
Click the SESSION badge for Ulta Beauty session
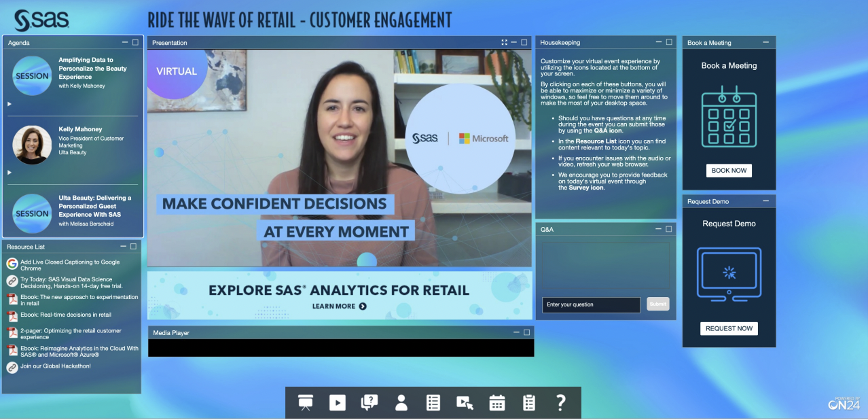click(x=32, y=213)
